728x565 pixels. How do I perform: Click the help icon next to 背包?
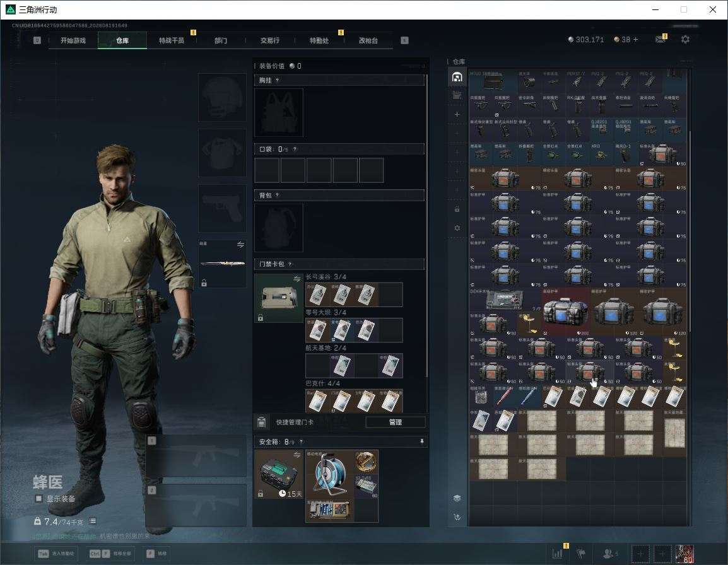tap(277, 195)
